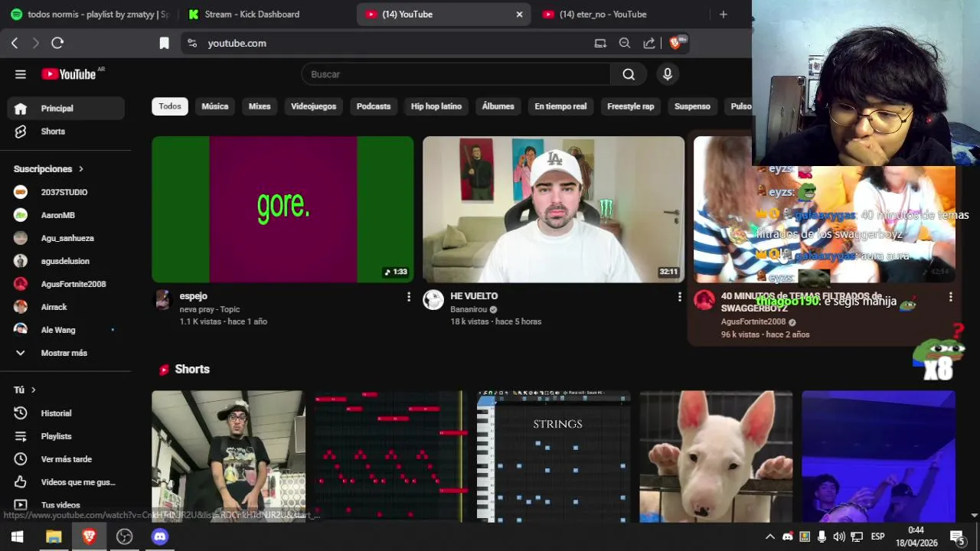Bookmark this page with the bookmark icon
Viewport: 980px width, 551px height.
(x=164, y=44)
